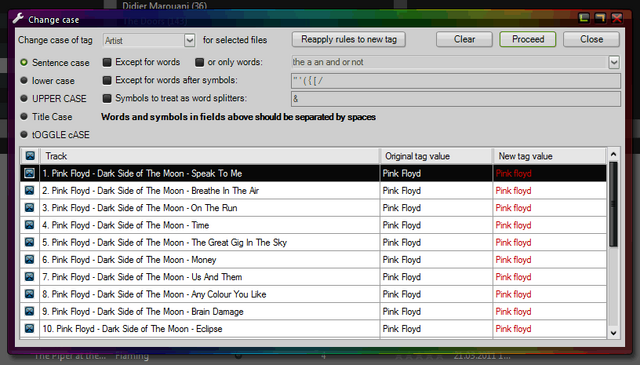Click the track list vertical scrollbar thumb
This screenshot has height=365, width=640.
pos(613,204)
